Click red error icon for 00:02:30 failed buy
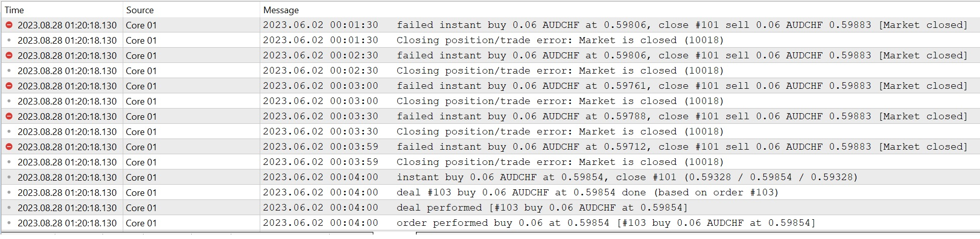This screenshot has height=239, width=980. pyautogui.click(x=9, y=55)
